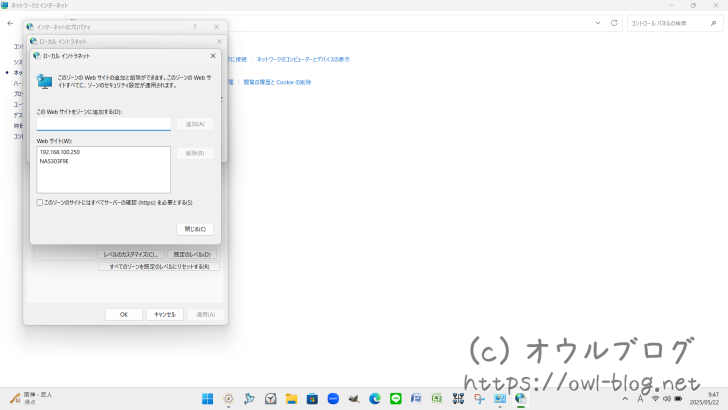This screenshot has width=728, height=410.
Task: Open Wi-Fi network tray icon
Action: coord(655,398)
